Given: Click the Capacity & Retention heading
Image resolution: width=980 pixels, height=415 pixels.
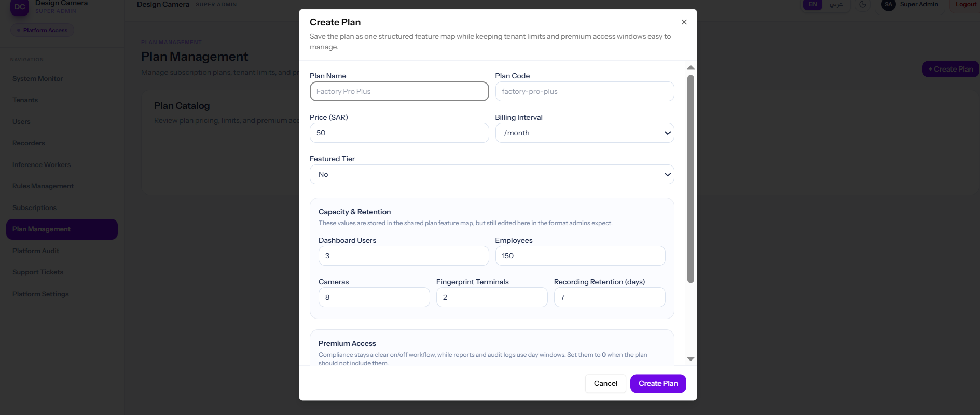Looking at the screenshot, I should pyautogui.click(x=354, y=212).
